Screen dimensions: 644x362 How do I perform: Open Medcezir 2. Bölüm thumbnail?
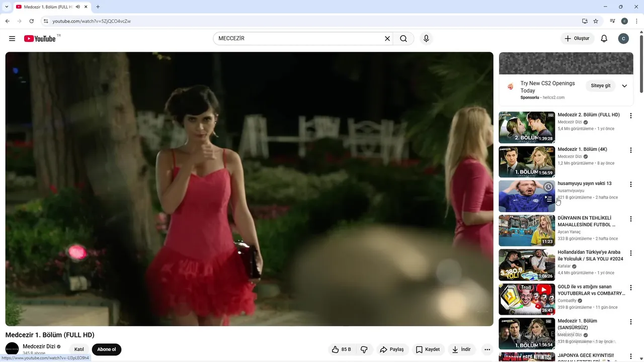coord(527,128)
